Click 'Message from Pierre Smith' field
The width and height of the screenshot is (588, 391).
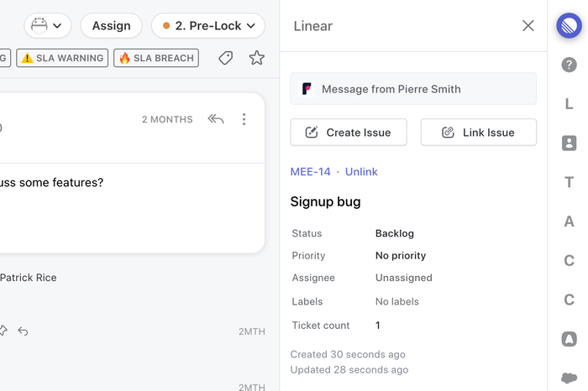413,89
